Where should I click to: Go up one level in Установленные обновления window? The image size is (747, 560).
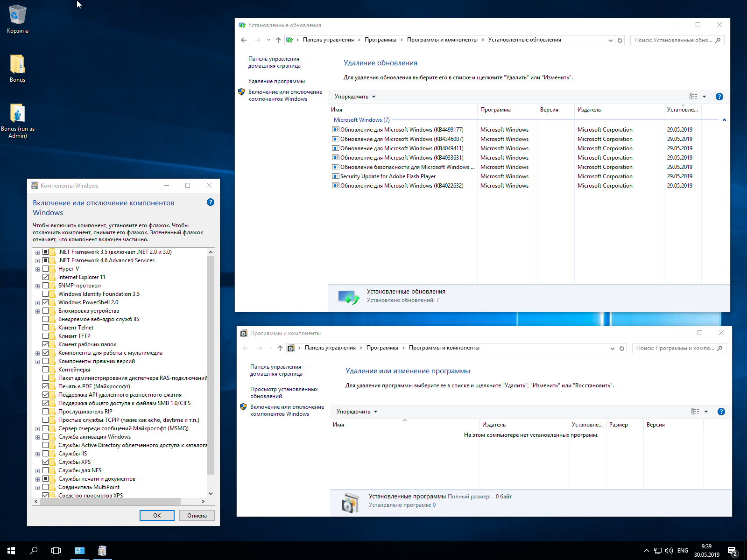tap(278, 40)
